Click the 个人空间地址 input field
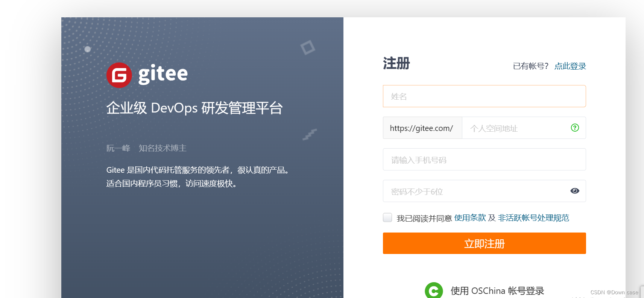The image size is (644, 298). click(524, 128)
